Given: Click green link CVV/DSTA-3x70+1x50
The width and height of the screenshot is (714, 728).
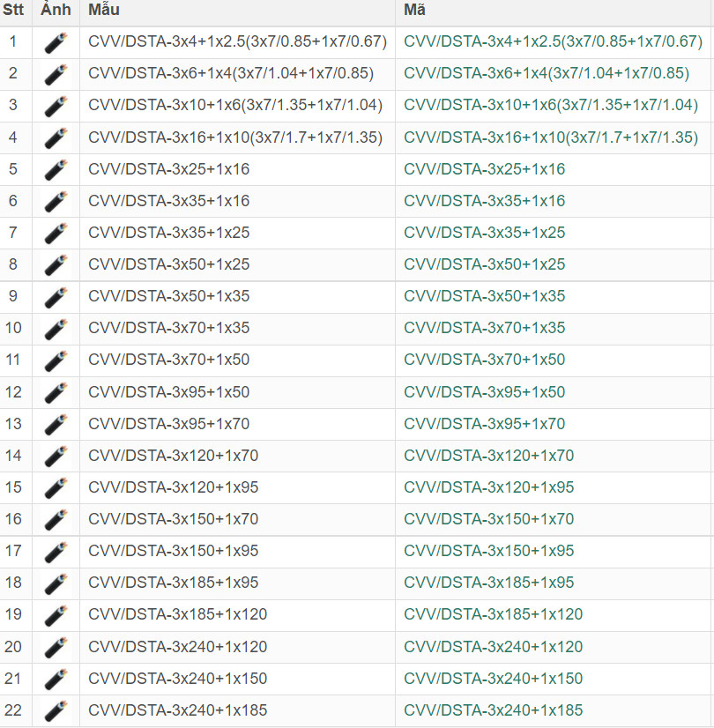Looking at the screenshot, I should tap(484, 360).
